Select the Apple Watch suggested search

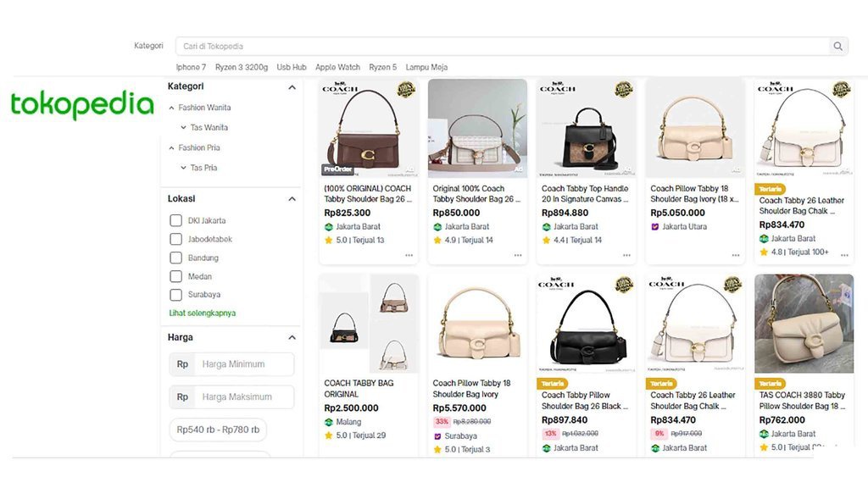[337, 67]
